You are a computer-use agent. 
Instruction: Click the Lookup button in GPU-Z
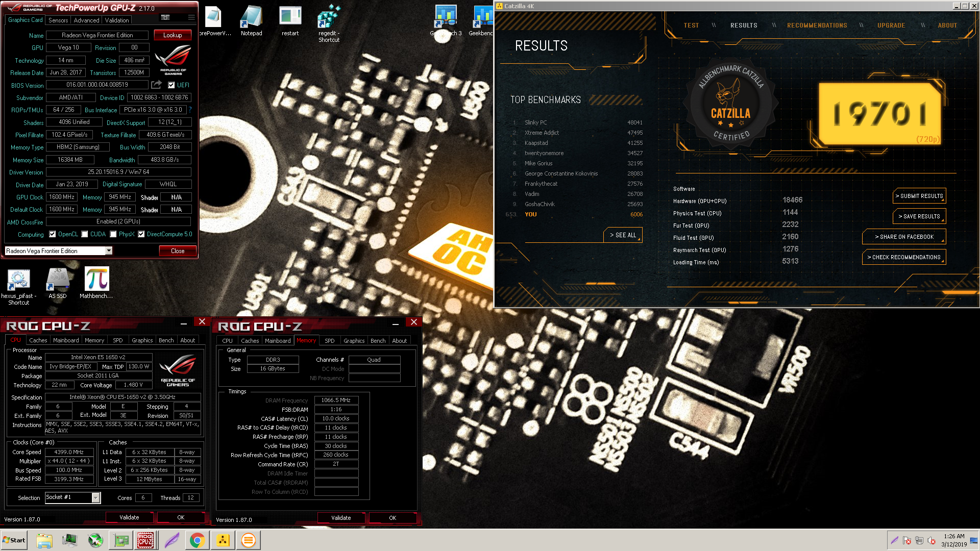(173, 35)
